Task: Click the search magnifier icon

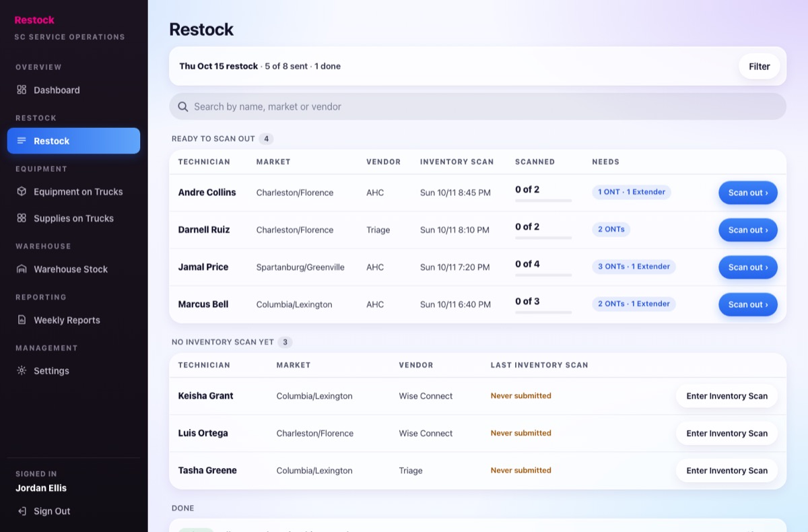Action: click(182, 106)
